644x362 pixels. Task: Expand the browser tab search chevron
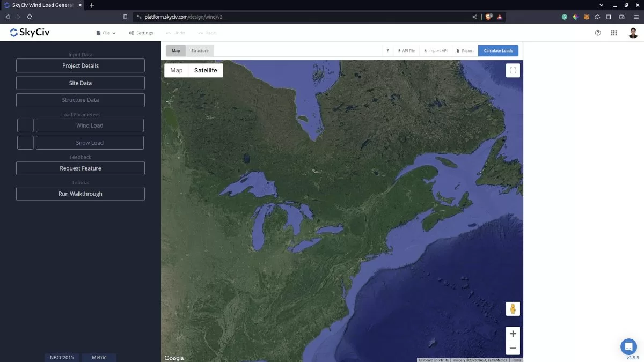point(601,5)
